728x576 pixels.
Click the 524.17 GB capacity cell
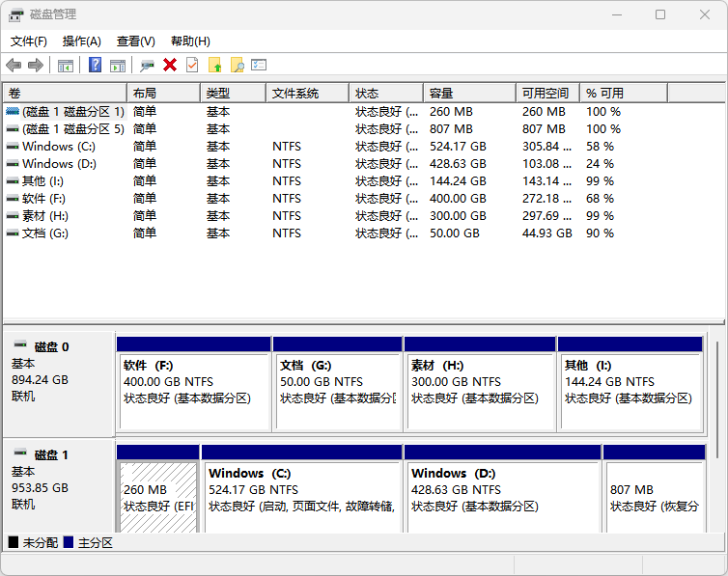click(x=458, y=147)
